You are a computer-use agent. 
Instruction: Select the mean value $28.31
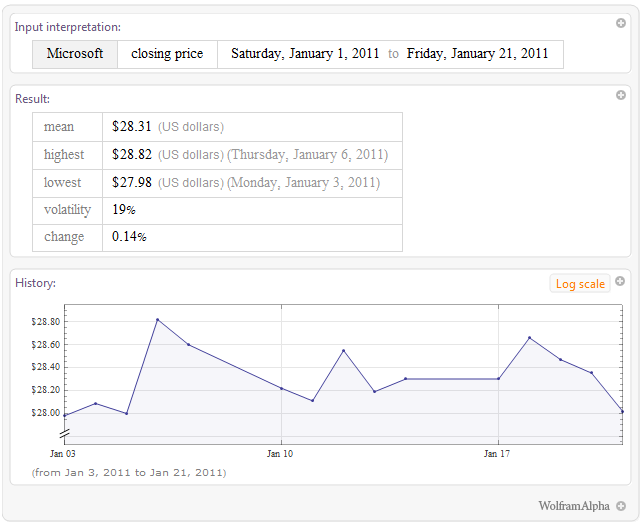(x=132, y=127)
